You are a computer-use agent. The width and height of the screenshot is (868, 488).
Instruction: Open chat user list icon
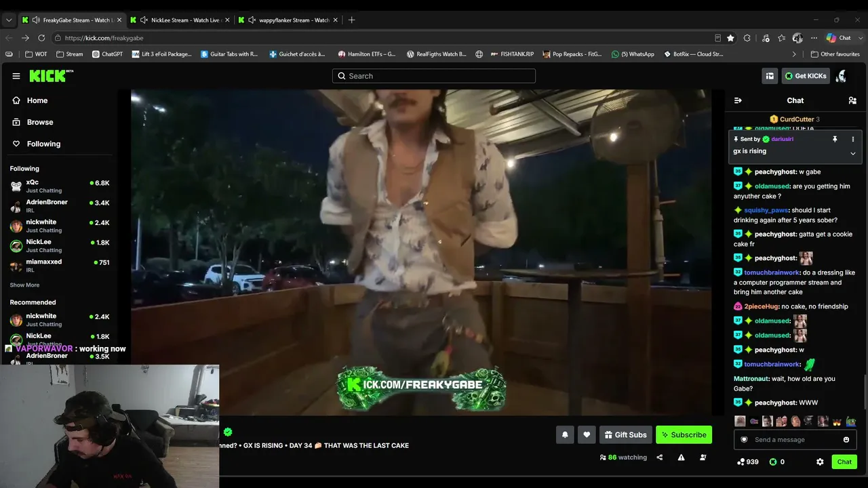click(x=852, y=100)
